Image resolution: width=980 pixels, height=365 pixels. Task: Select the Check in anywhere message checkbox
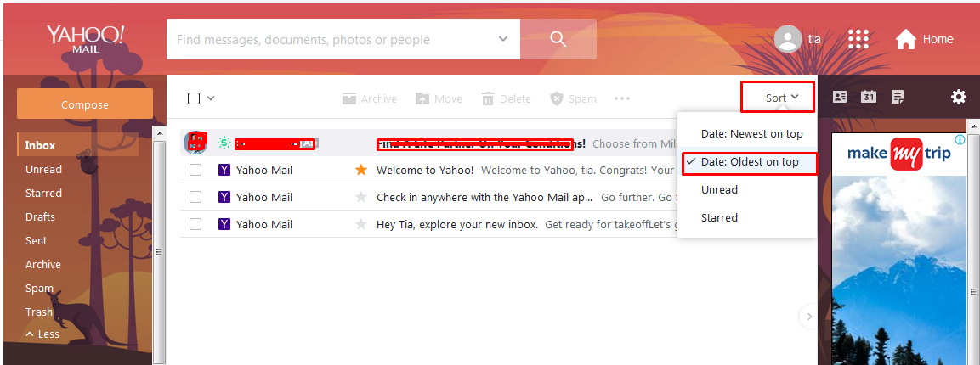tap(195, 197)
